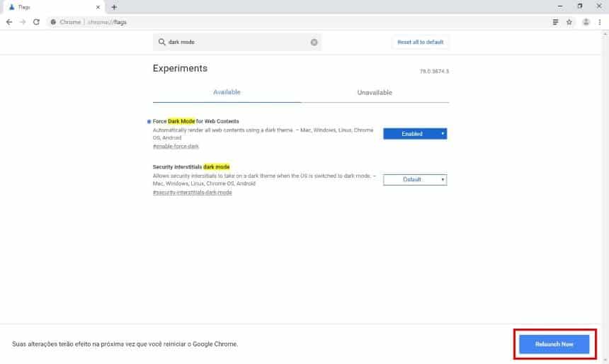Open the Chrome site info icon
609x364 pixels.
click(x=54, y=22)
